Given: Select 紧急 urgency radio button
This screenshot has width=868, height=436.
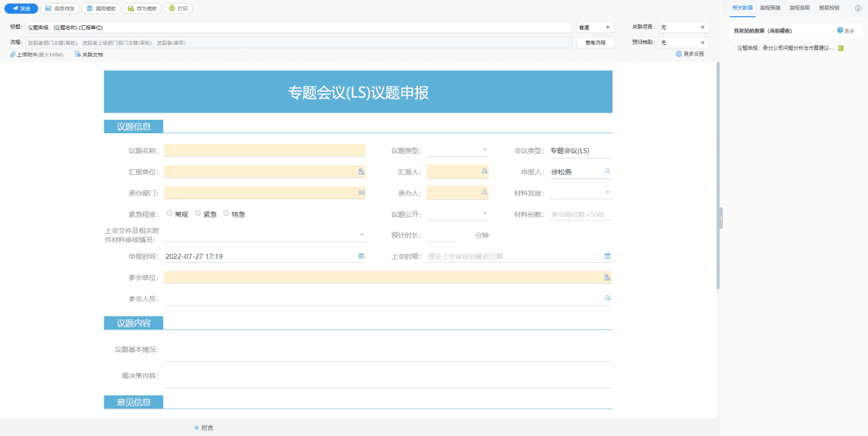Looking at the screenshot, I should tap(198, 213).
